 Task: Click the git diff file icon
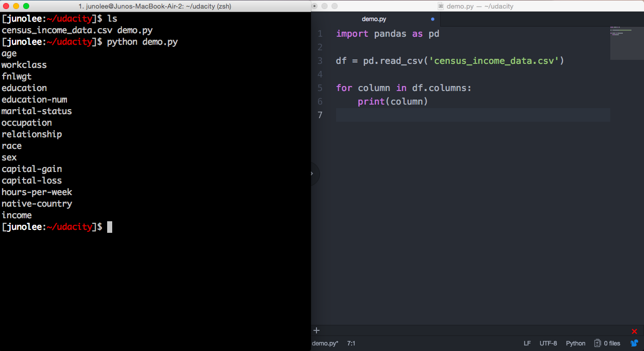point(597,343)
